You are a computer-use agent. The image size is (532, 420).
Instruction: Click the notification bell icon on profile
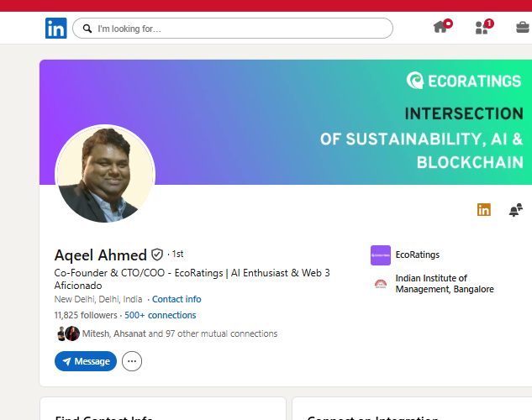point(516,210)
